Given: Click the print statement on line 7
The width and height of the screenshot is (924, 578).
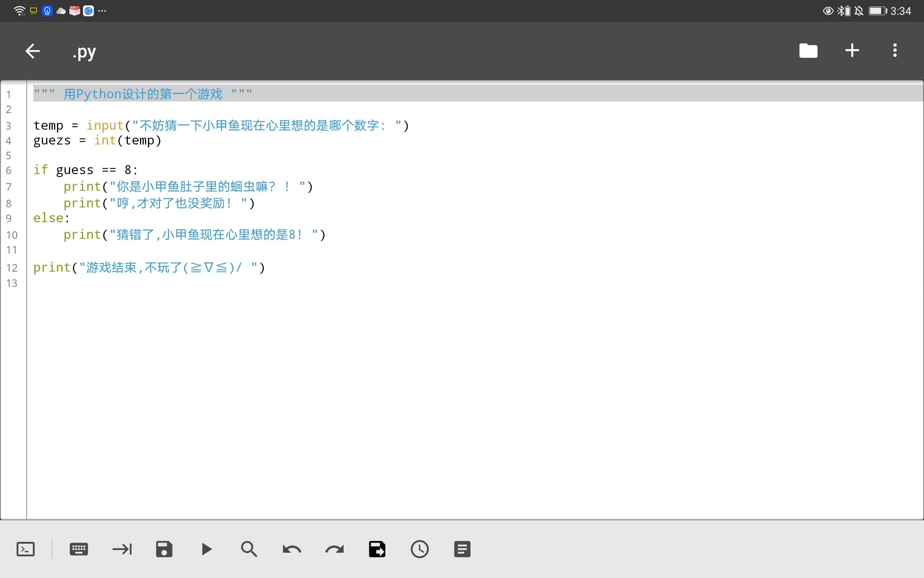Looking at the screenshot, I should (x=188, y=186).
